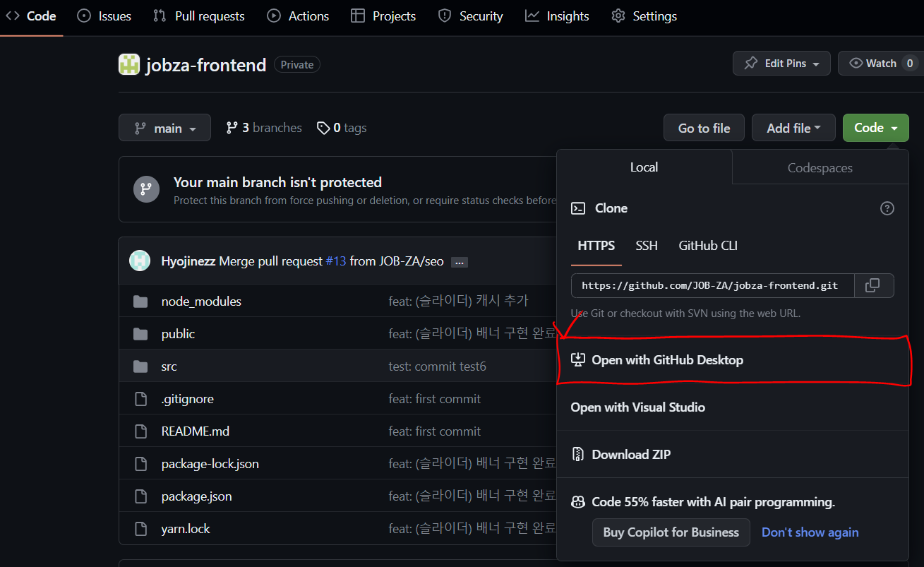Open the README.md file

[196, 431]
